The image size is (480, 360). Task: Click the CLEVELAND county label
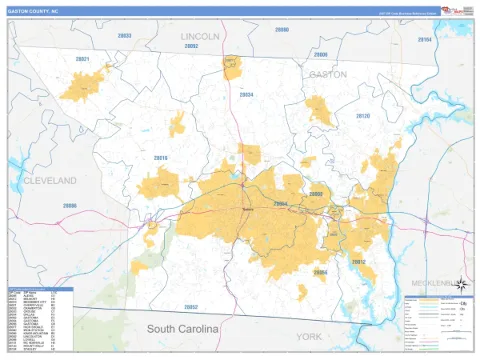click(x=50, y=181)
